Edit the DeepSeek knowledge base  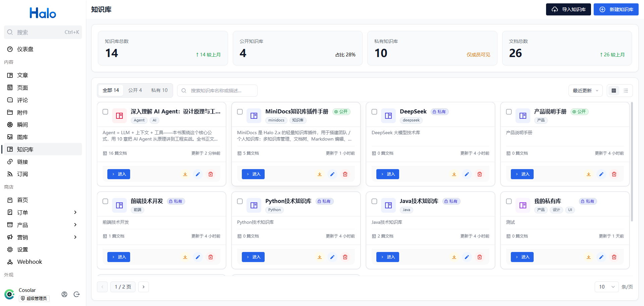tap(467, 174)
